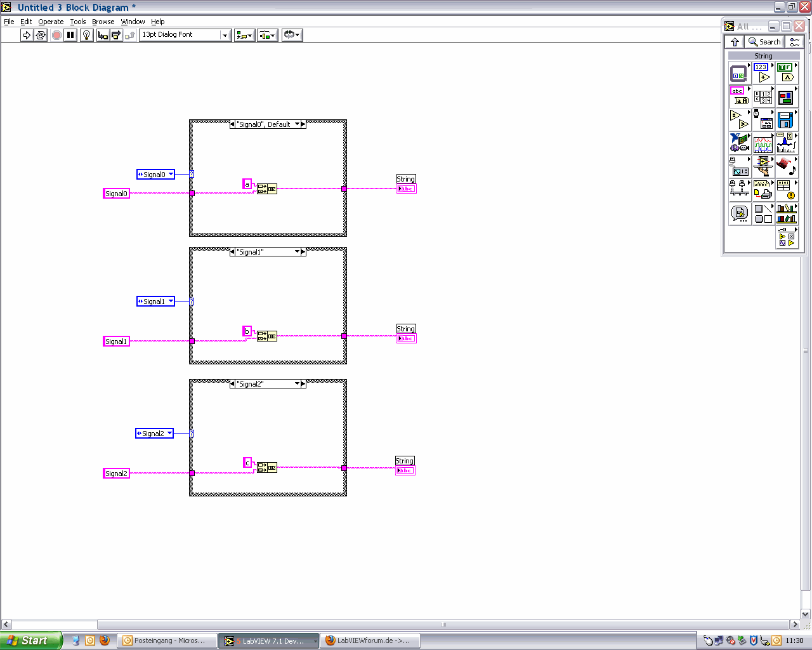Click Run Continuously in toolbar
This screenshot has width=812, height=650.
point(41,35)
